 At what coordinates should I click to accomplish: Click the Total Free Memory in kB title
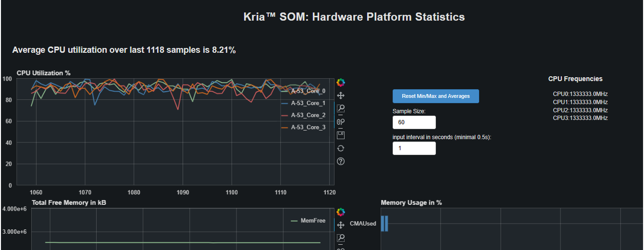pyautogui.click(x=69, y=202)
